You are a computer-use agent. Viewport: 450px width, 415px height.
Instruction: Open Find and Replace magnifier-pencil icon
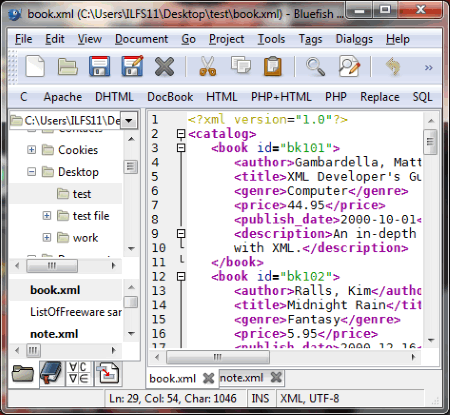tap(349, 66)
